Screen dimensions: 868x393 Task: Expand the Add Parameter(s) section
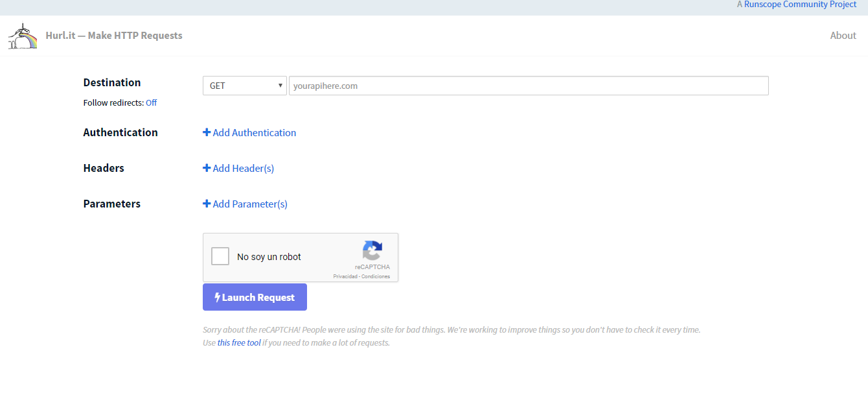click(x=249, y=204)
